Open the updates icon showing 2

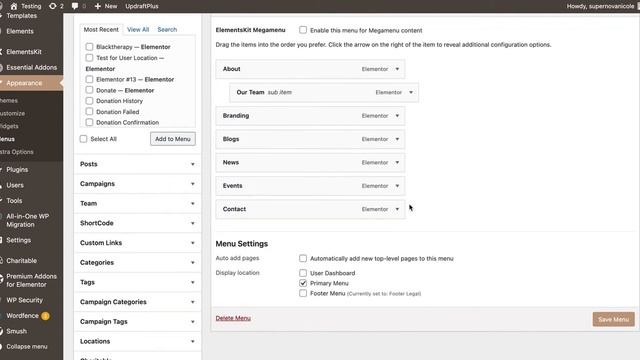56,6
